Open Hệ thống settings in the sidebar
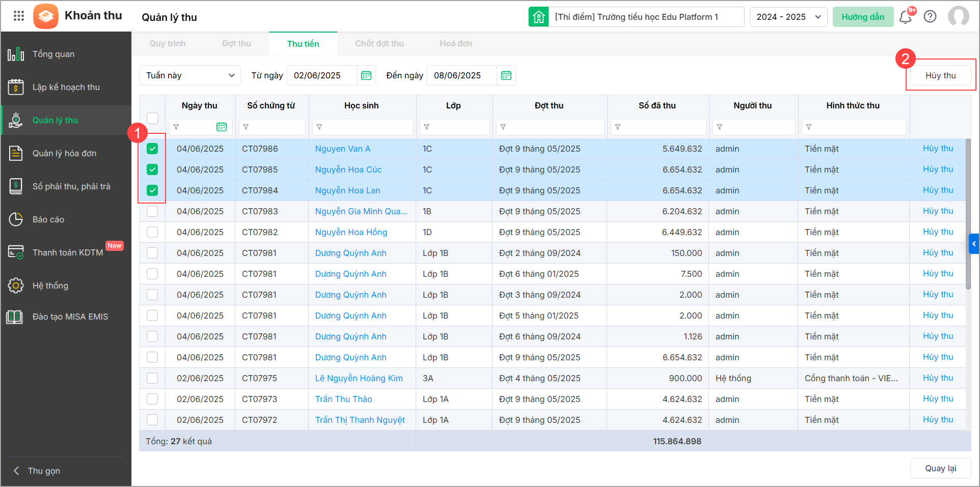 [x=50, y=285]
